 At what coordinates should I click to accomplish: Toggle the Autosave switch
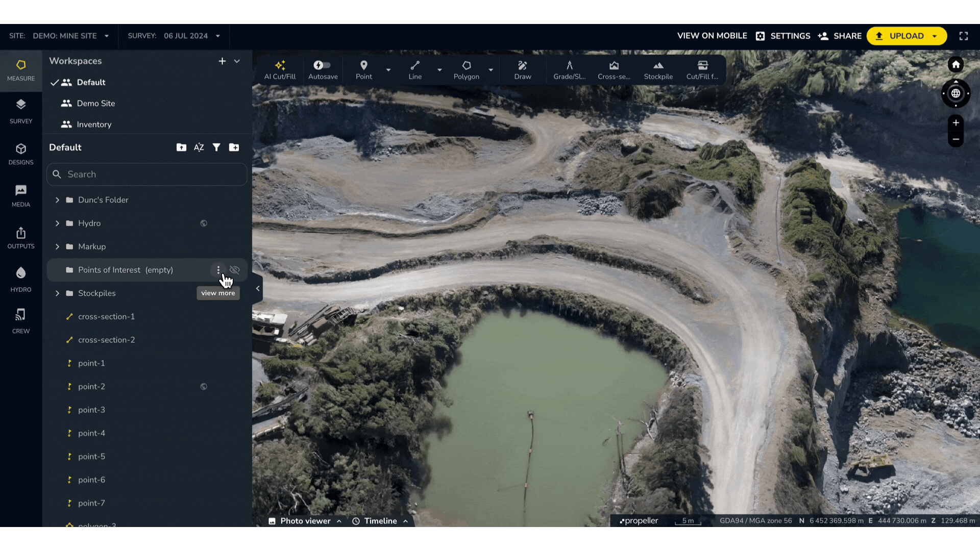tap(322, 65)
